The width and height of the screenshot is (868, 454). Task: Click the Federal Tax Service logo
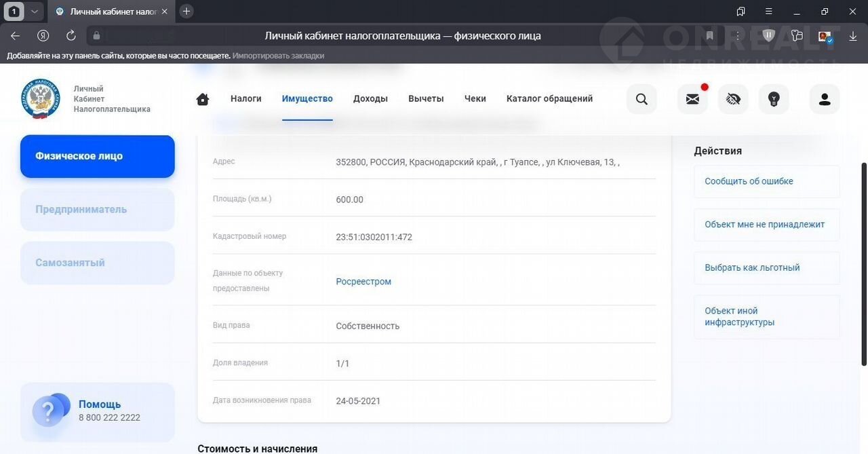click(x=41, y=98)
